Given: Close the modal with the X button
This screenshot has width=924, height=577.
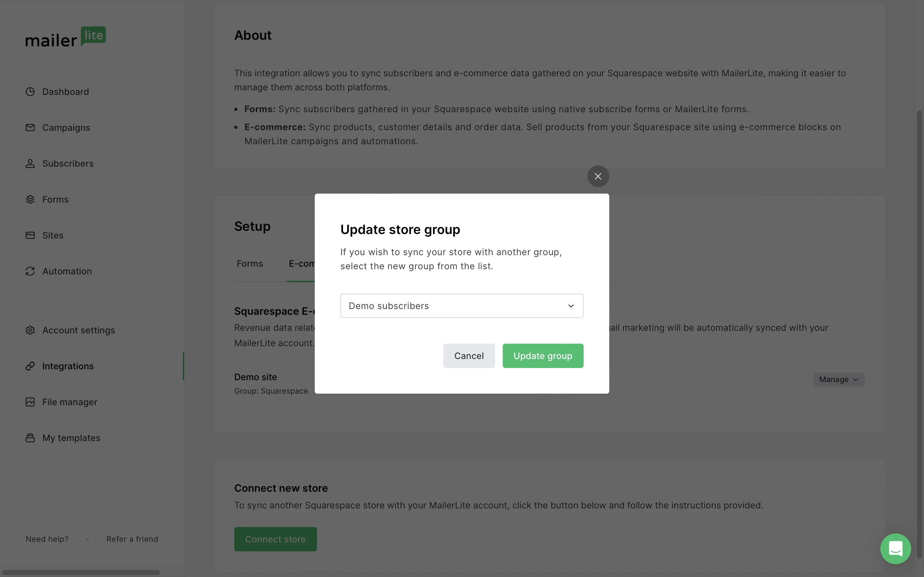Looking at the screenshot, I should [x=597, y=176].
